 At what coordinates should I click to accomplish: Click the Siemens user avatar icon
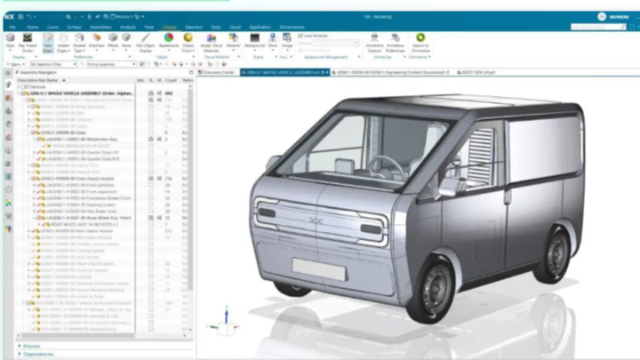602,16
